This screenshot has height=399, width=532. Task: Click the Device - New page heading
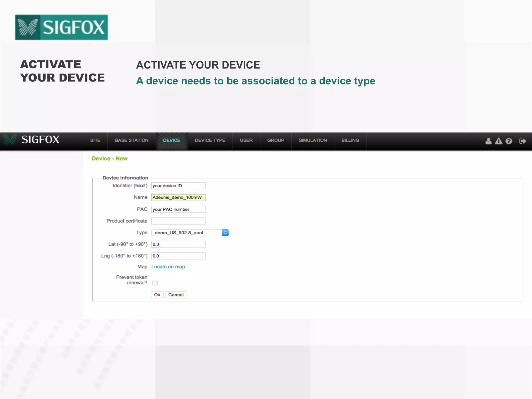(x=109, y=158)
